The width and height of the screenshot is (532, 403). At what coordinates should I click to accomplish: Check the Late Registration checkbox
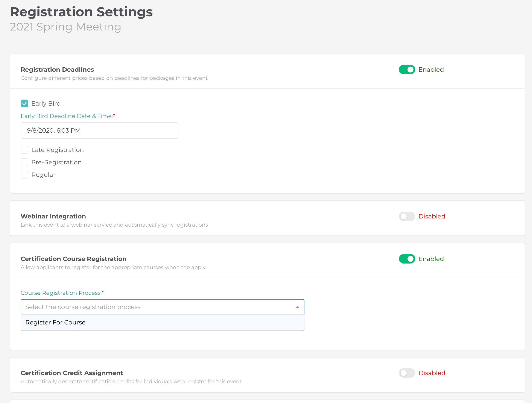24,150
